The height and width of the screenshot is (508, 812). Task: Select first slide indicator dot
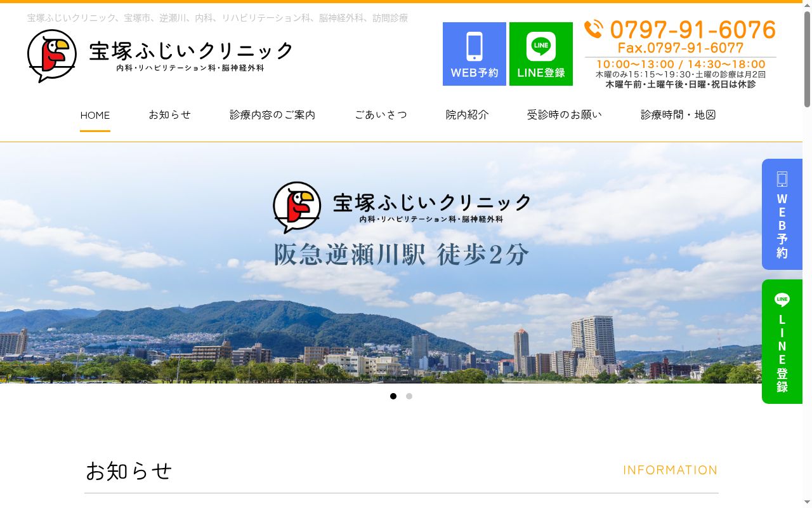(x=393, y=396)
